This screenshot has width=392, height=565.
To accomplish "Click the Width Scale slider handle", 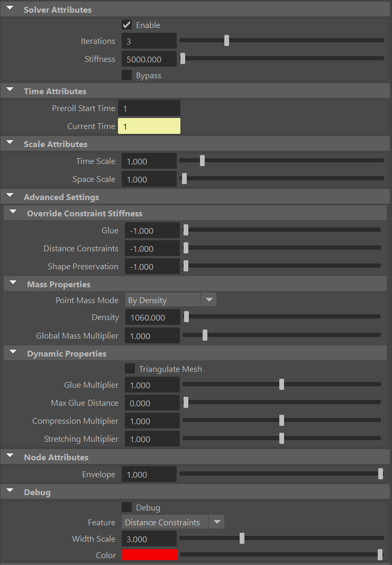I will pos(242,539).
